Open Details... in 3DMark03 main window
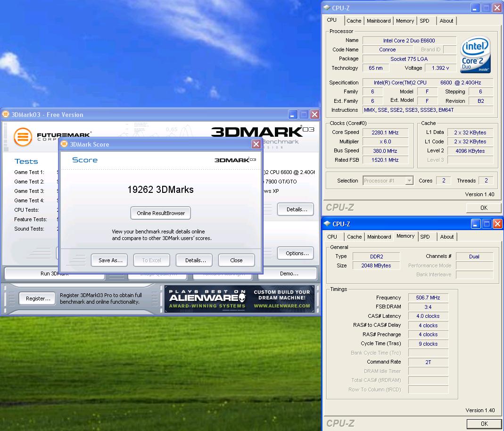The image size is (504, 431). coord(297,209)
